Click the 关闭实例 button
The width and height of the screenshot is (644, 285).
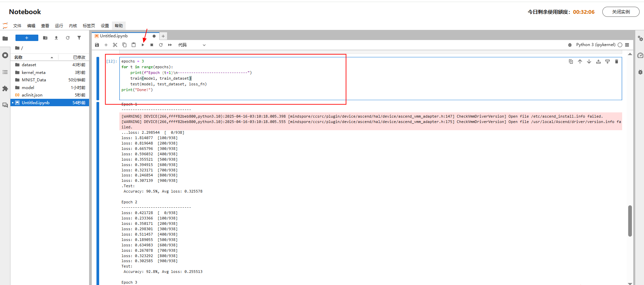click(x=621, y=12)
